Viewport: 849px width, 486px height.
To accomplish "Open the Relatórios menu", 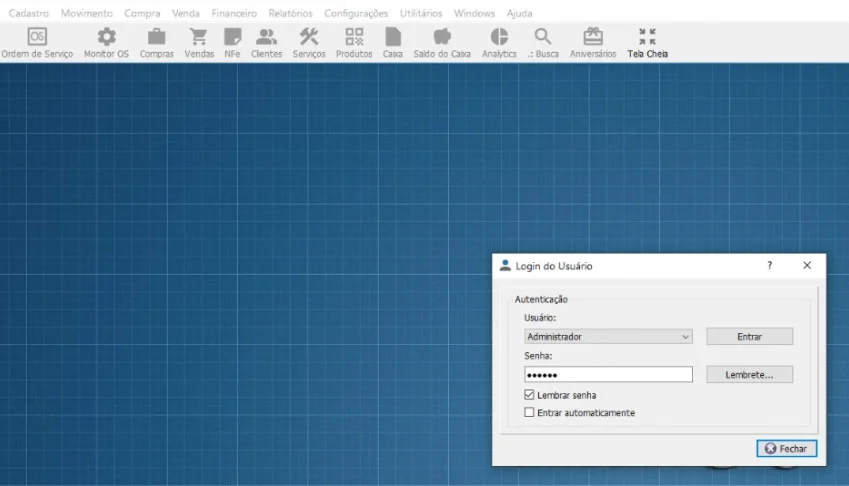I will pos(290,13).
